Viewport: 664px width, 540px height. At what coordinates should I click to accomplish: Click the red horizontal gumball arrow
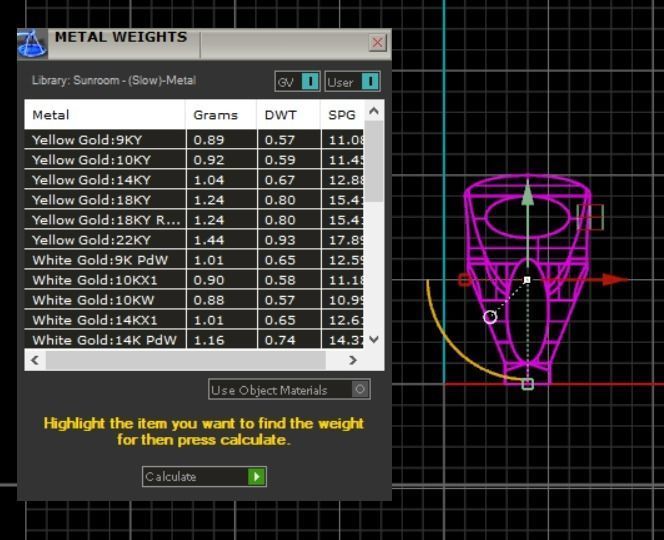point(616,279)
